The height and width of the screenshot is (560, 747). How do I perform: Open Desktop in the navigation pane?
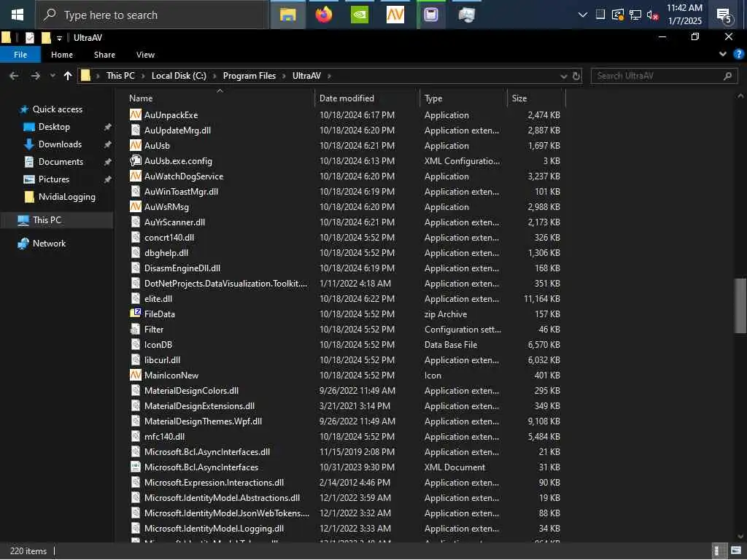[54, 127]
